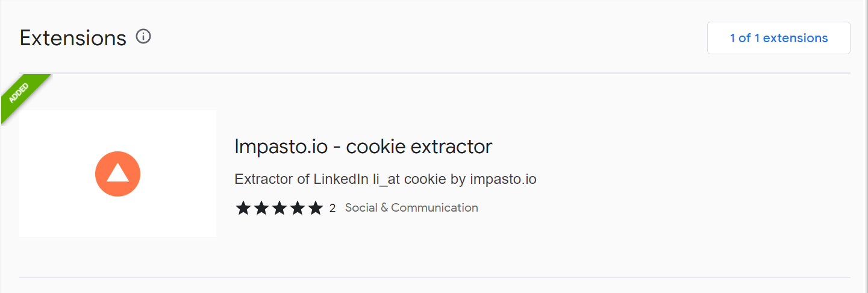
Task: Select the second rating star
Action: (261, 208)
